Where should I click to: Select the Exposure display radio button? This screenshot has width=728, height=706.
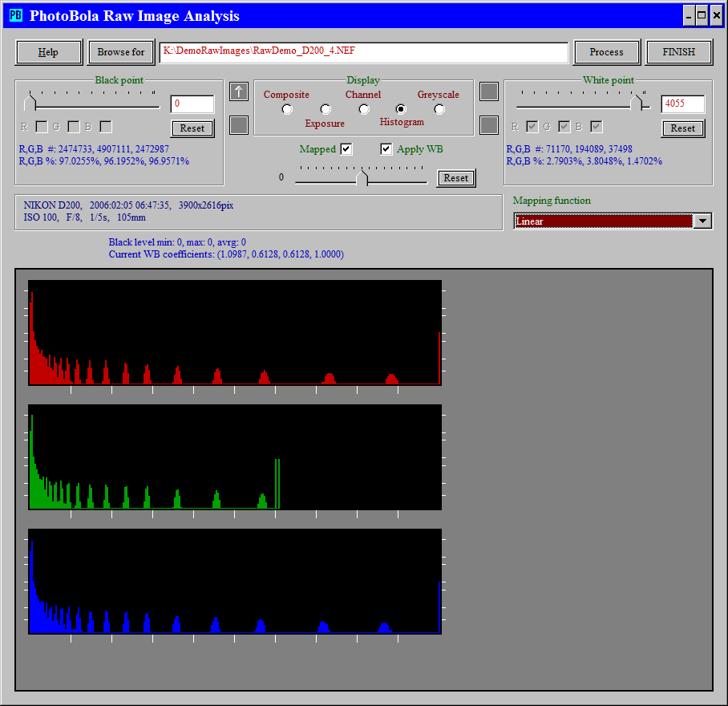coord(326,109)
